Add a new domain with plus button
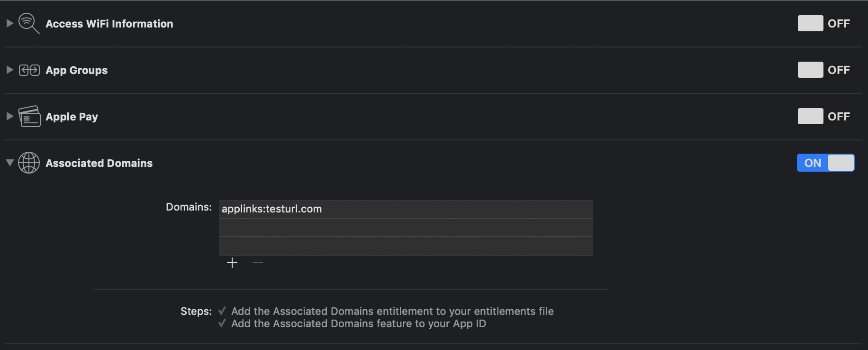 pyautogui.click(x=232, y=263)
